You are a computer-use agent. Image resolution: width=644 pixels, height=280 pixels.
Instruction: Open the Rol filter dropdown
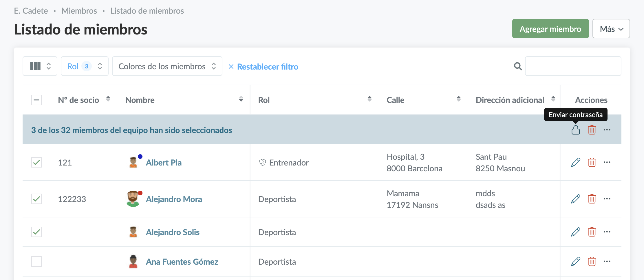click(85, 66)
